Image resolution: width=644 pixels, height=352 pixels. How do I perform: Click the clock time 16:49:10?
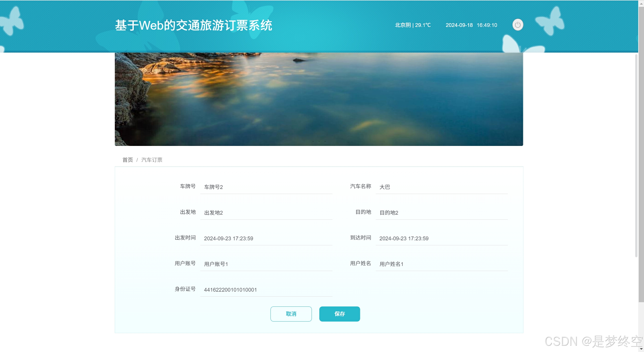coord(487,25)
